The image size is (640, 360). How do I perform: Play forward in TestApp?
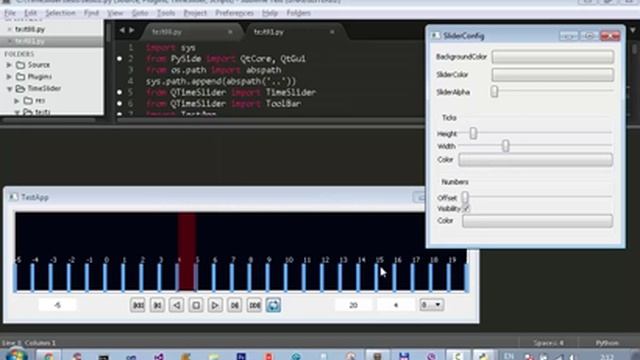(215, 305)
